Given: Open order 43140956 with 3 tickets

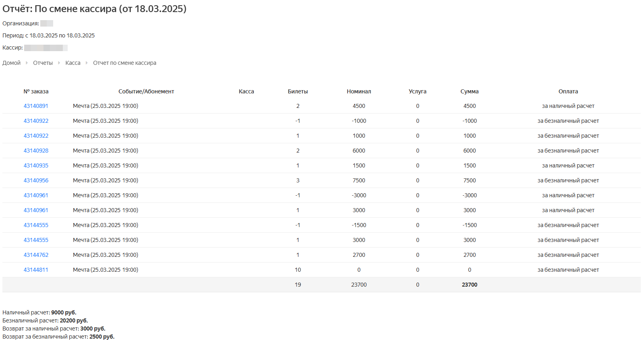Looking at the screenshot, I should point(36,180).
